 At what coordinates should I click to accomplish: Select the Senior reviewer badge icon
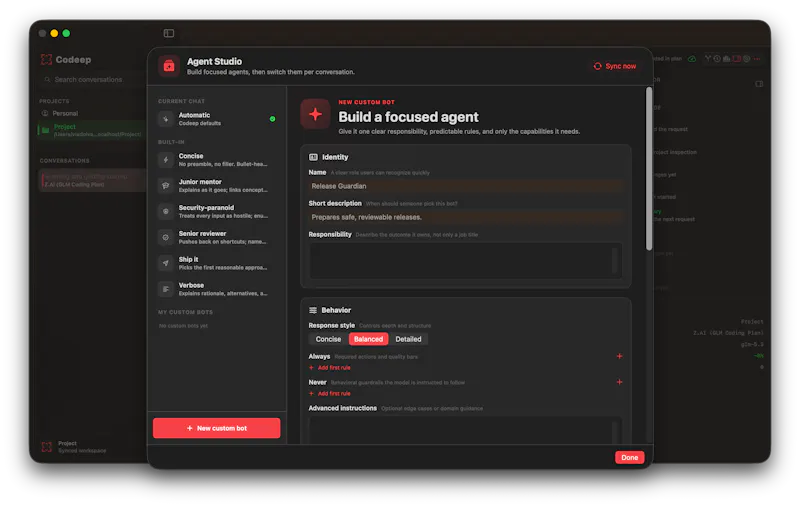166,237
